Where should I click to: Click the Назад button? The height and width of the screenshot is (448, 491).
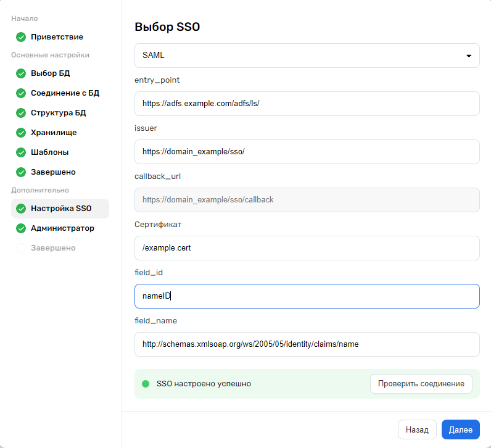pyautogui.click(x=417, y=429)
